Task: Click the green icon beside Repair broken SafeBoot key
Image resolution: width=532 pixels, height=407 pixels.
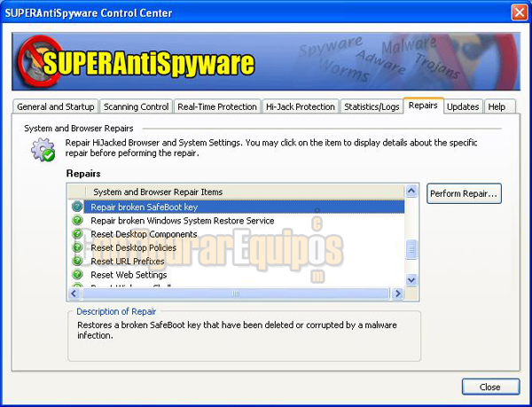Action: [77, 207]
